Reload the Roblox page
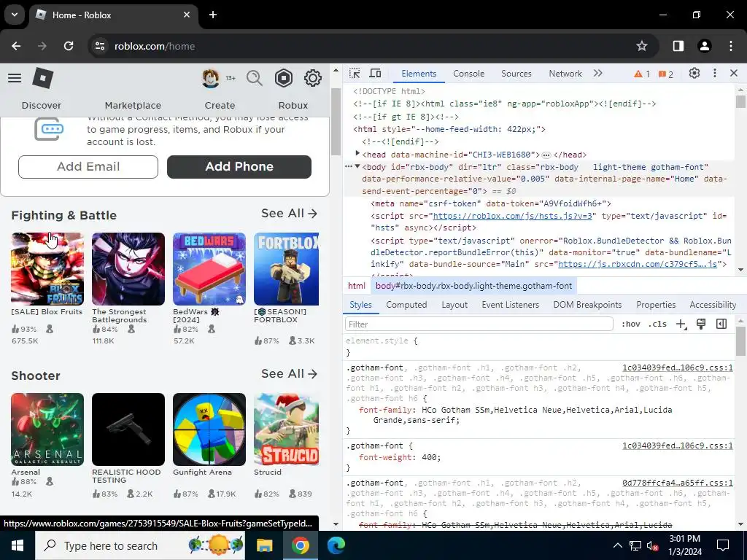The height and width of the screenshot is (560, 747). point(69,46)
